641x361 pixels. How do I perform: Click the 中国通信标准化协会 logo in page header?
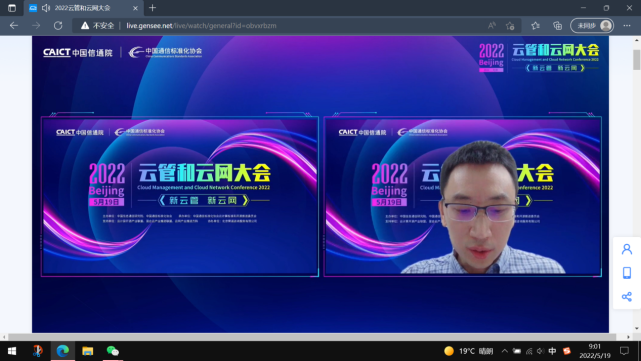165,52
